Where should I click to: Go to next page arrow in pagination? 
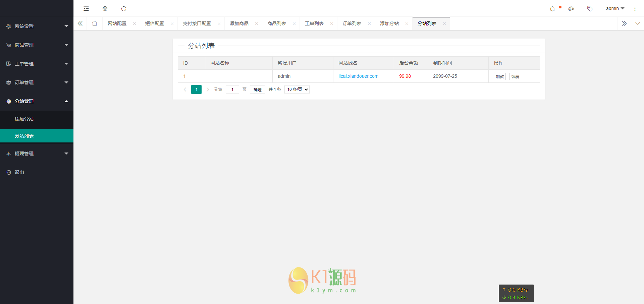pyautogui.click(x=208, y=89)
